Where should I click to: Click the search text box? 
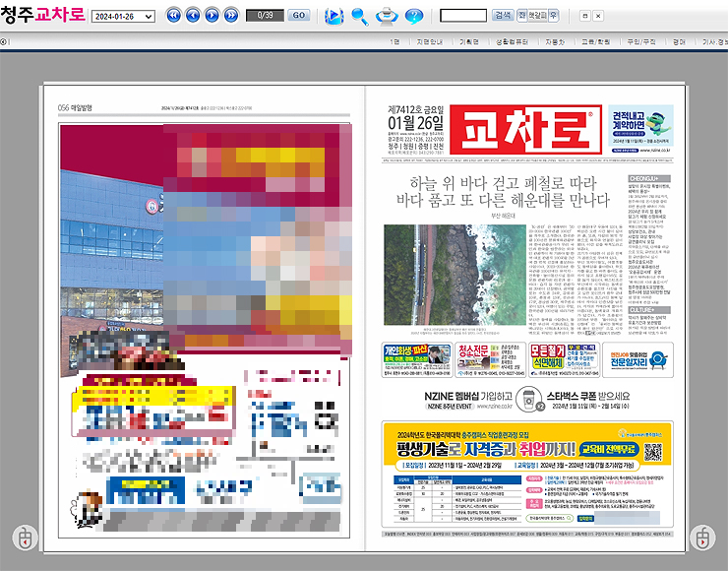(463, 16)
